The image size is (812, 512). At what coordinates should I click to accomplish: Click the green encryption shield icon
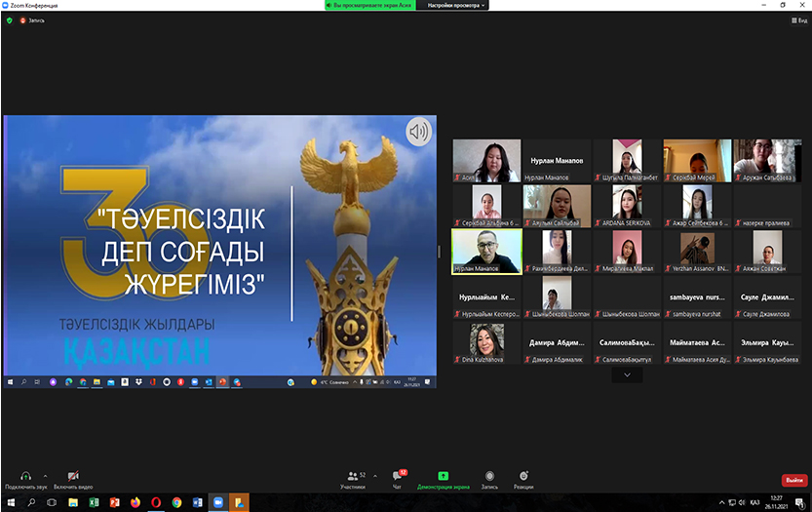(x=9, y=20)
